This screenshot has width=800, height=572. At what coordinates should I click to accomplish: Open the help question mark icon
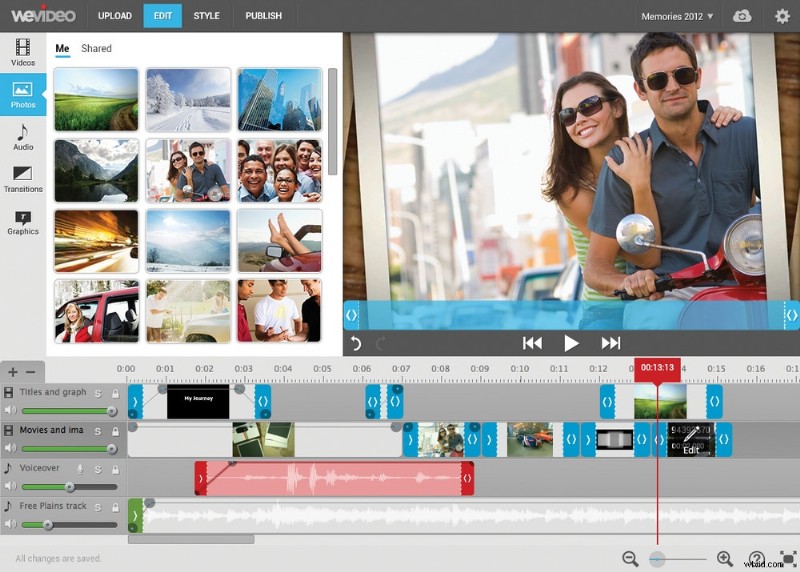756,559
